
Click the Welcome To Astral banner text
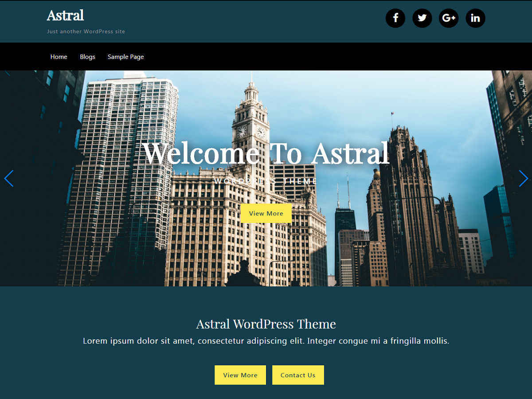tap(266, 154)
